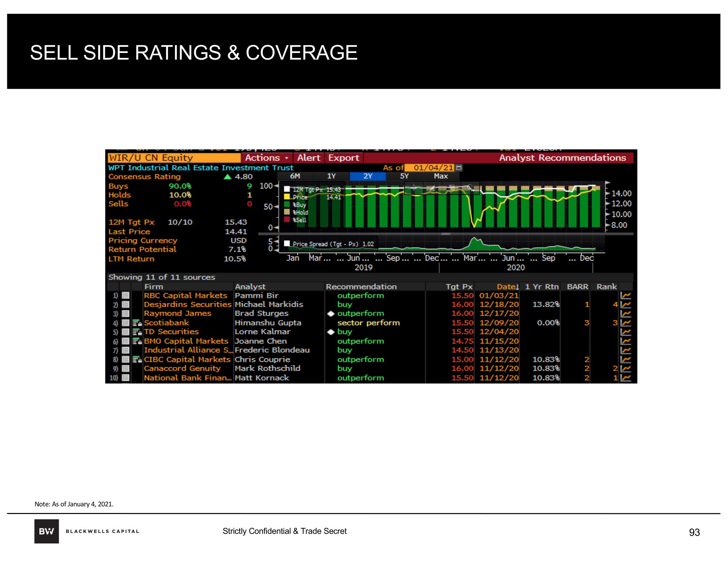Sort the table by the Date column
728x563 pixels.
tap(508, 287)
